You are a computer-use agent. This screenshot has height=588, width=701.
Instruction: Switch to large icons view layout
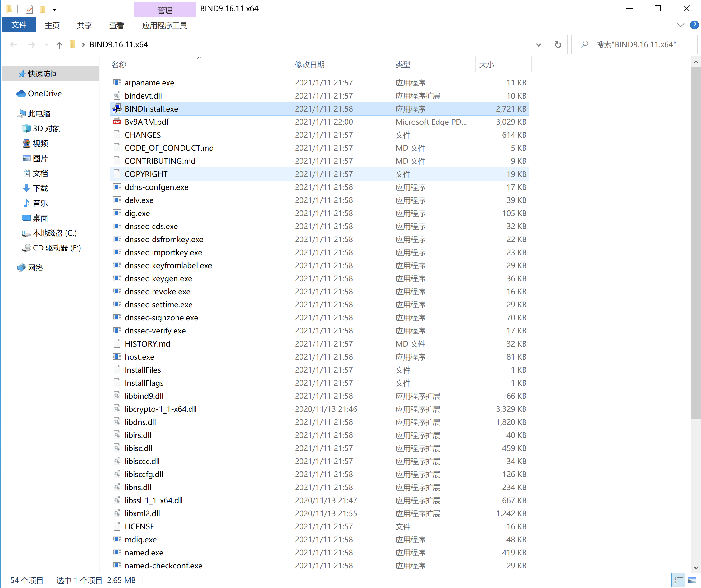click(692, 580)
